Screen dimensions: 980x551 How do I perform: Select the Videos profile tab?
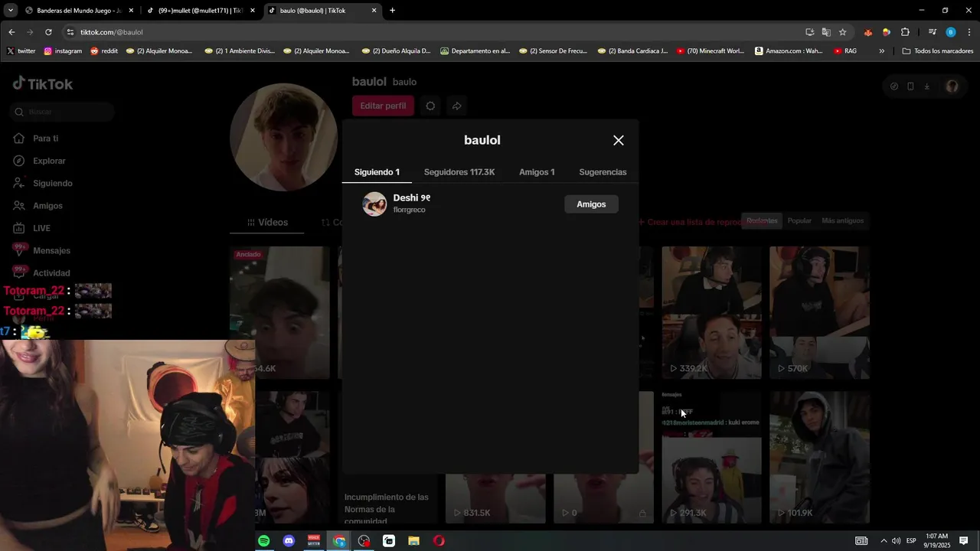[x=267, y=222]
